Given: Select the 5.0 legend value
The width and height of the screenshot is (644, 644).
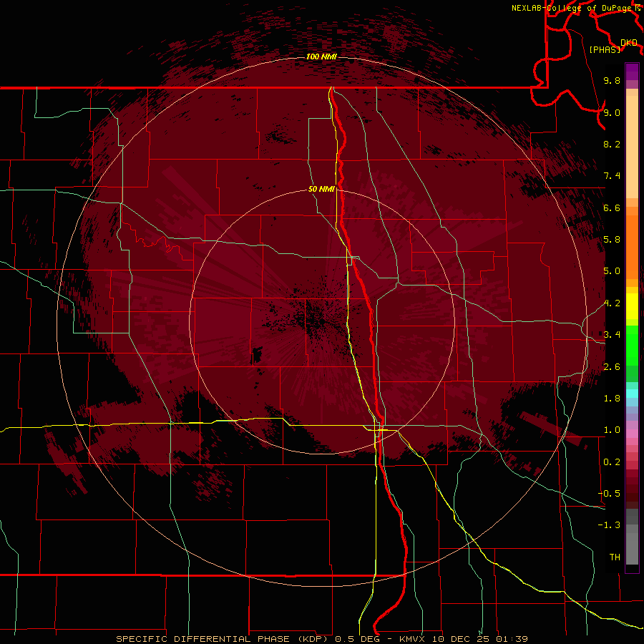Looking at the screenshot, I should click(612, 271).
